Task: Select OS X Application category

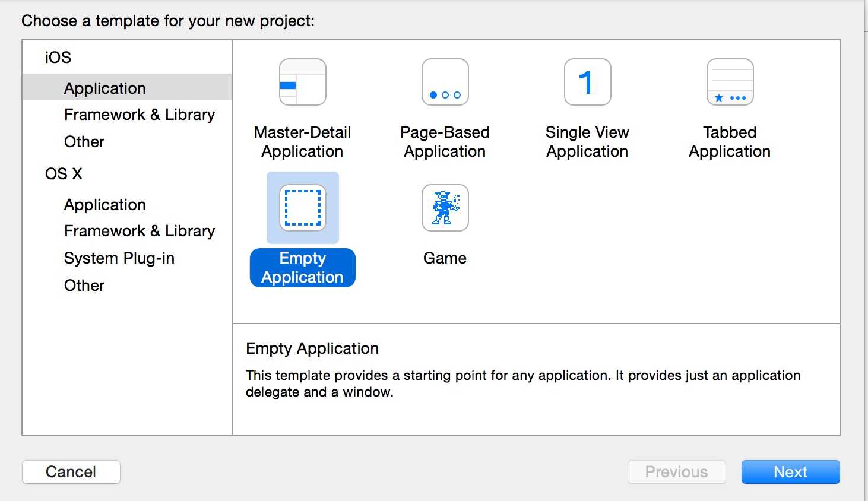Action: 105,205
